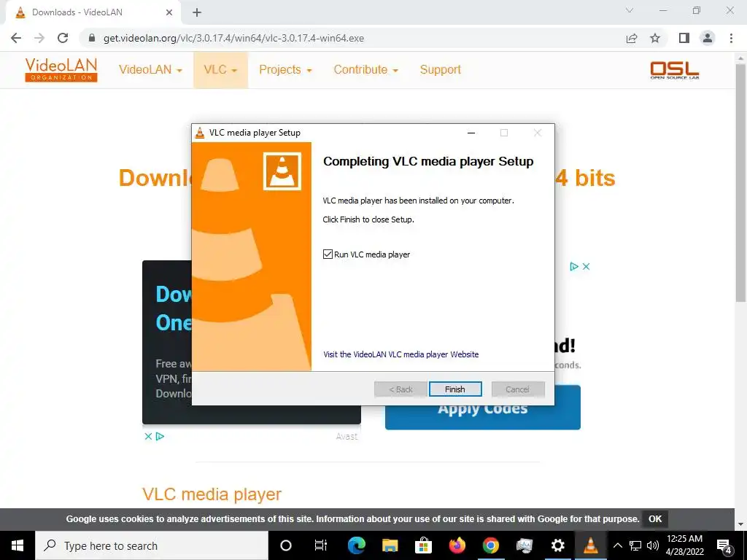
Task: Open network status in system tray
Action: tap(635, 545)
